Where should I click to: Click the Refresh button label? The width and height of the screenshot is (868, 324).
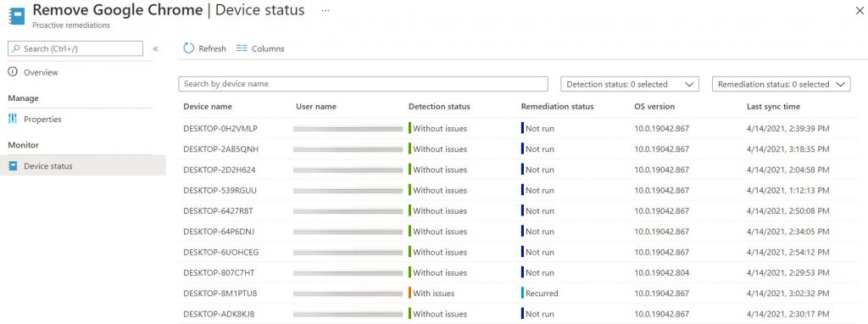tap(212, 48)
